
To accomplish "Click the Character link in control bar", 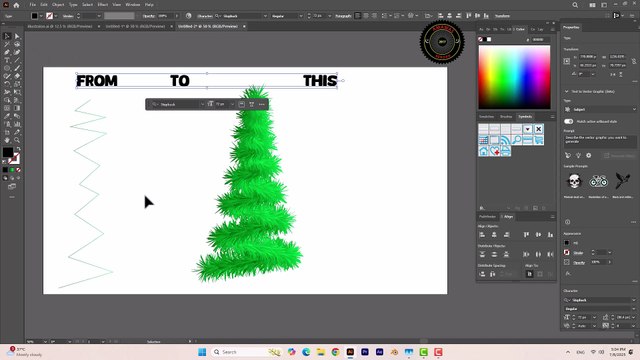I will 205,16.
